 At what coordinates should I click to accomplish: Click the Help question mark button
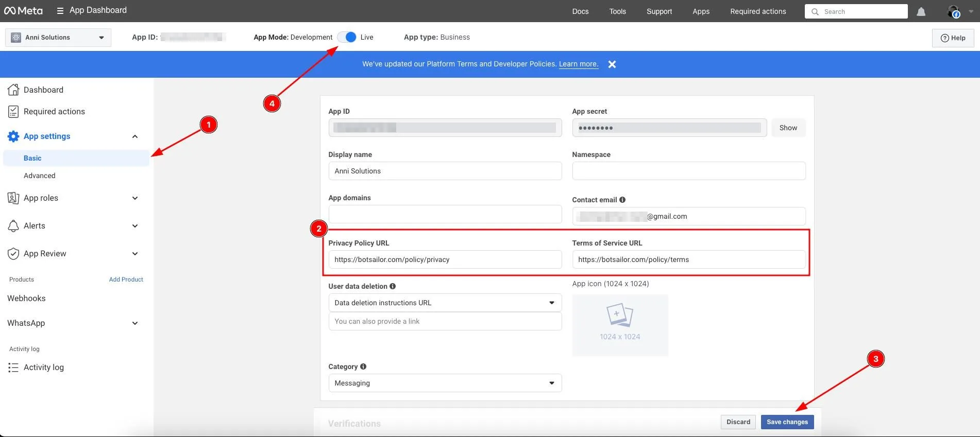[953, 38]
